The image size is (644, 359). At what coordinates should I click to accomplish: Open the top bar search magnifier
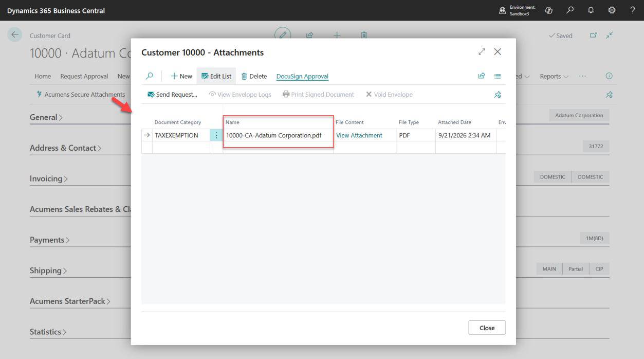tap(570, 10)
